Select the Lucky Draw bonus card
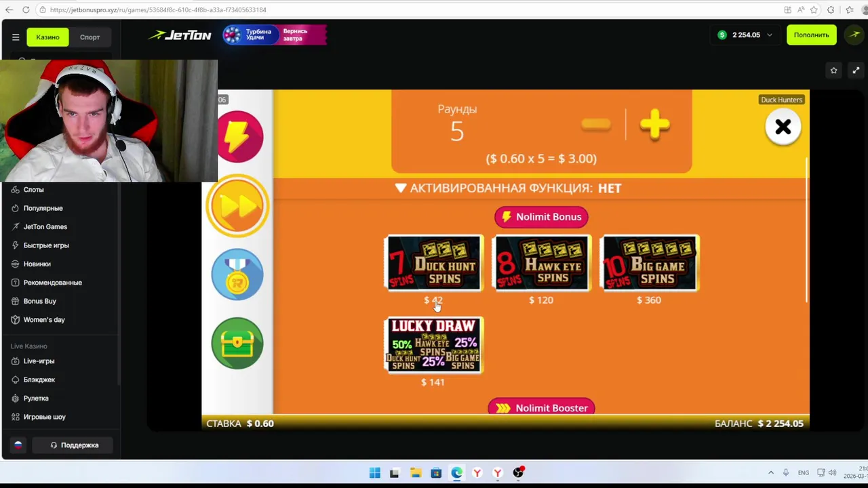 pyautogui.click(x=434, y=345)
